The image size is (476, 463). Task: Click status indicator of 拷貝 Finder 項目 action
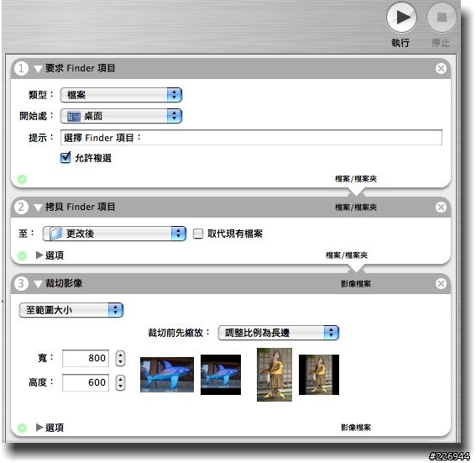click(22, 255)
